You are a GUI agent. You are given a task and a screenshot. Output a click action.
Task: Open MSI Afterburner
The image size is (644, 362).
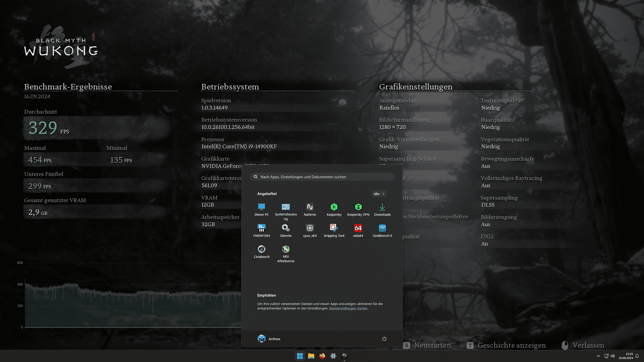[x=286, y=254]
